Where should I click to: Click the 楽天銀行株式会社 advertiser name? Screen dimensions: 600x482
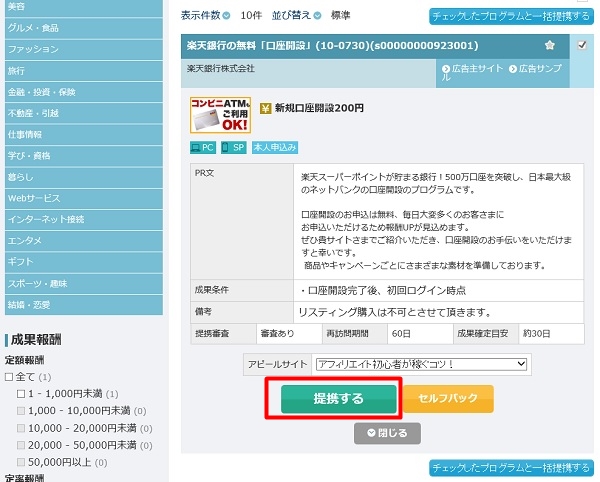pos(221,68)
